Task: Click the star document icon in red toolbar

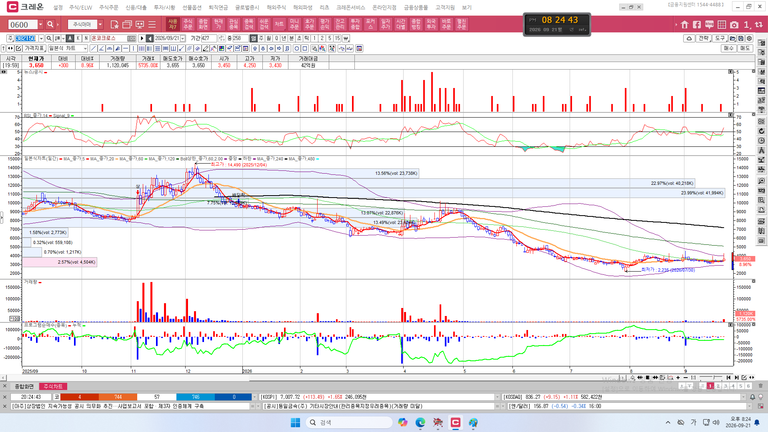Action: [115, 24]
